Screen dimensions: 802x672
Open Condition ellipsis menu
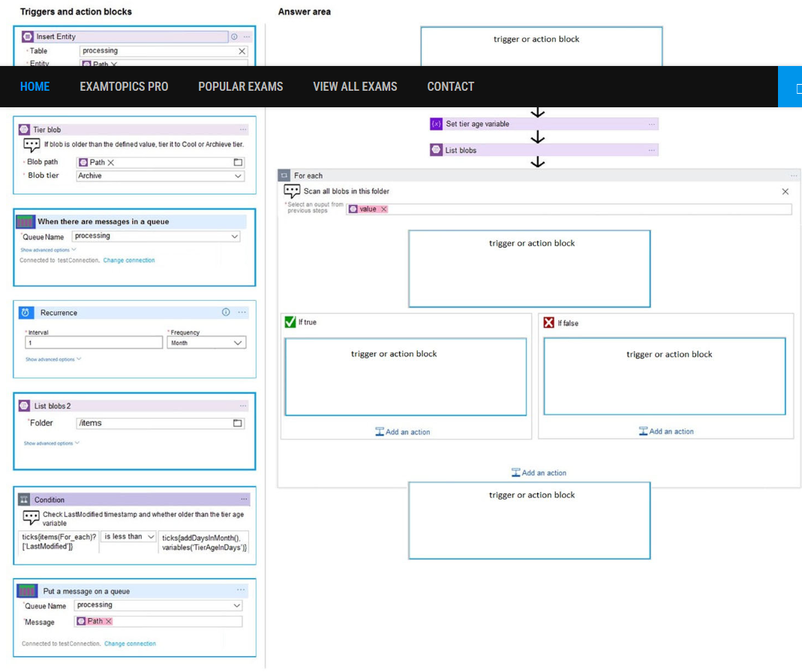point(244,499)
